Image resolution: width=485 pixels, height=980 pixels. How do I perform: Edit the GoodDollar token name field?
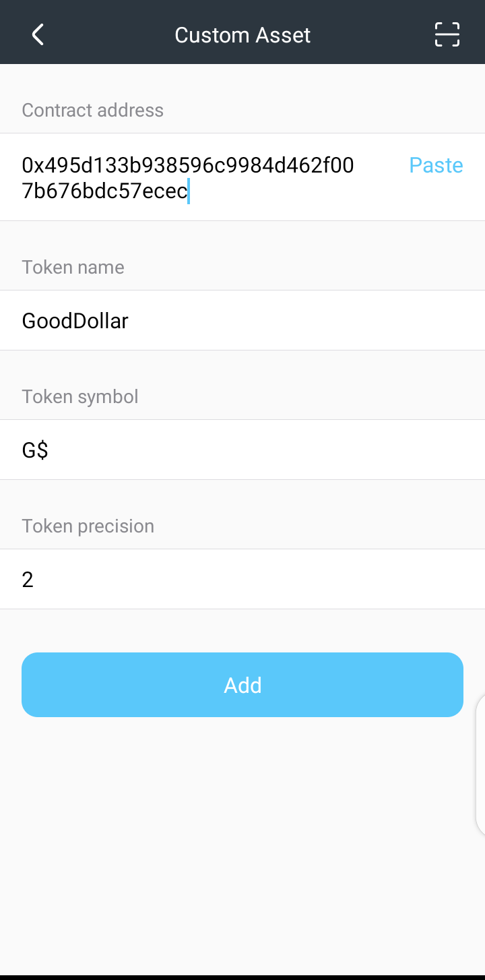[75, 321]
